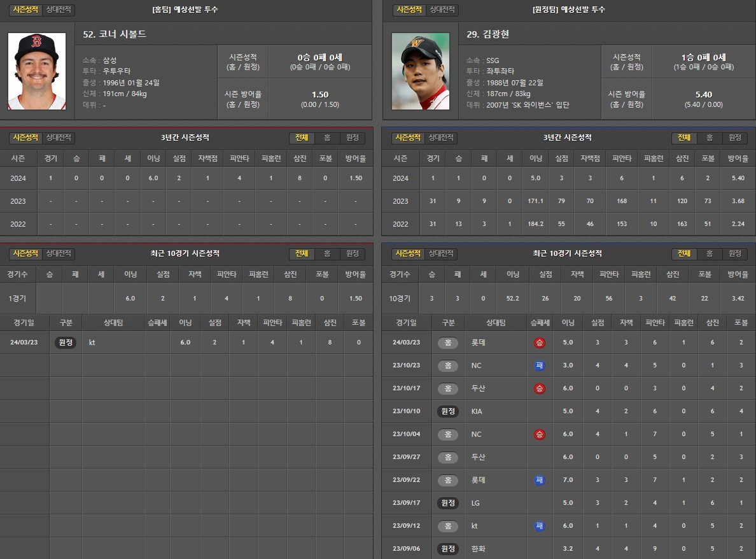756x559 pixels.
Task: Select 시즌성적 tab in 코너 시볼드's 최근 10경기 panel
Action: (x=25, y=253)
